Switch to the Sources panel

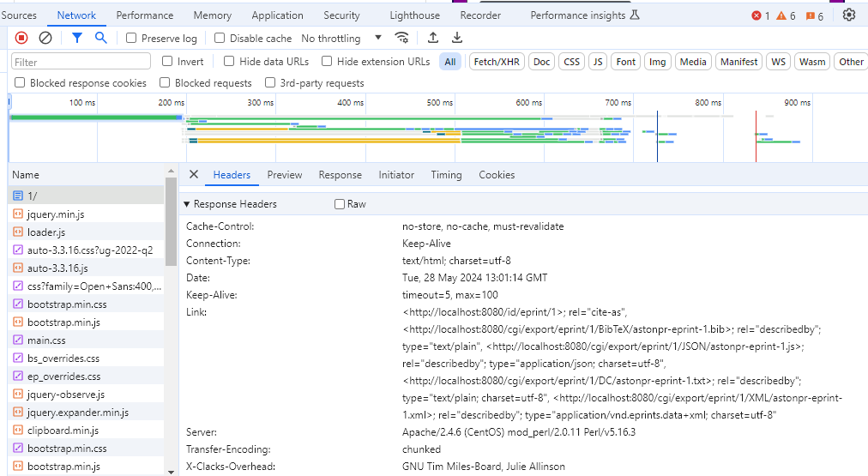point(19,15)
